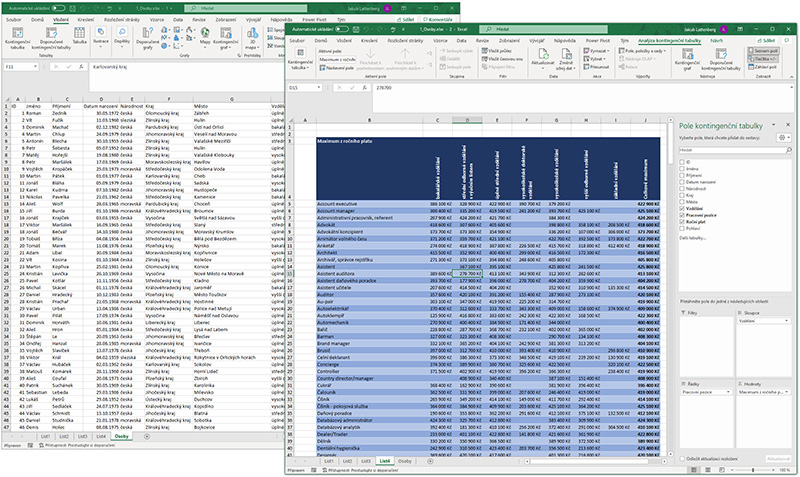Screen dimensions: 800x477
Task: Click Sdílet button in front window
Action: click(766, 40)
